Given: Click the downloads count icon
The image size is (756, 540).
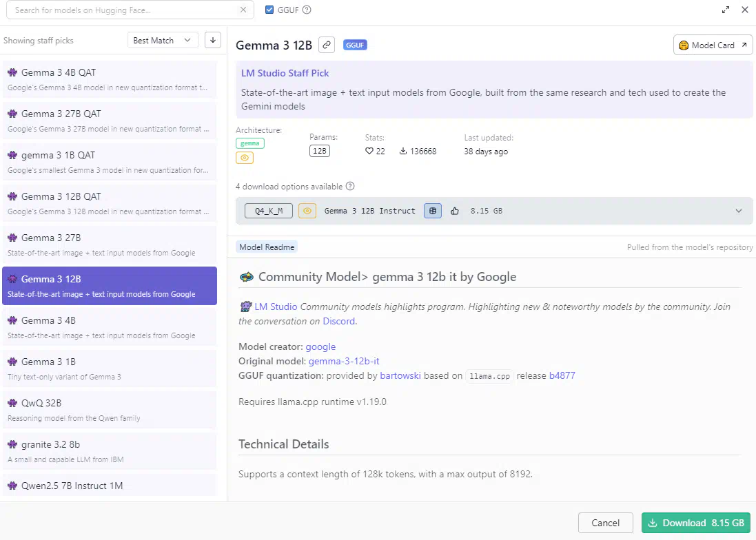Looking at the screenshot, I should coord(403,151).
